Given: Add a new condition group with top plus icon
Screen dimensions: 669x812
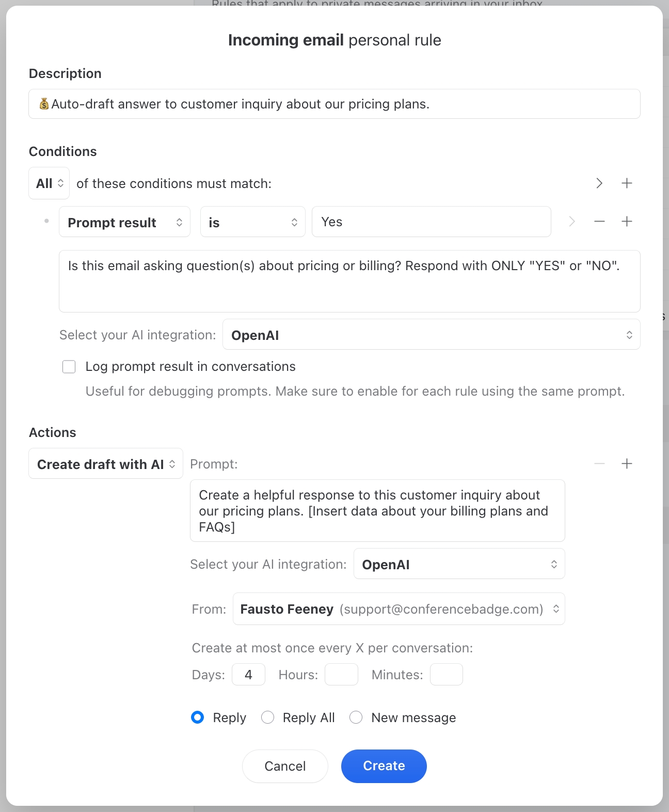Looking at the screenshot, I should coord(627,183).
